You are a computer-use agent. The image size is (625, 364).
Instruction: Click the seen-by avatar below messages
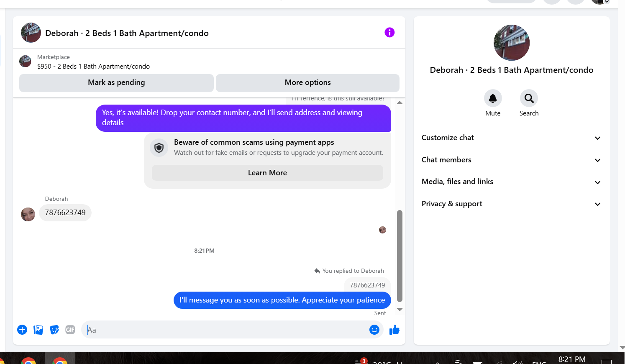(382, 230)
